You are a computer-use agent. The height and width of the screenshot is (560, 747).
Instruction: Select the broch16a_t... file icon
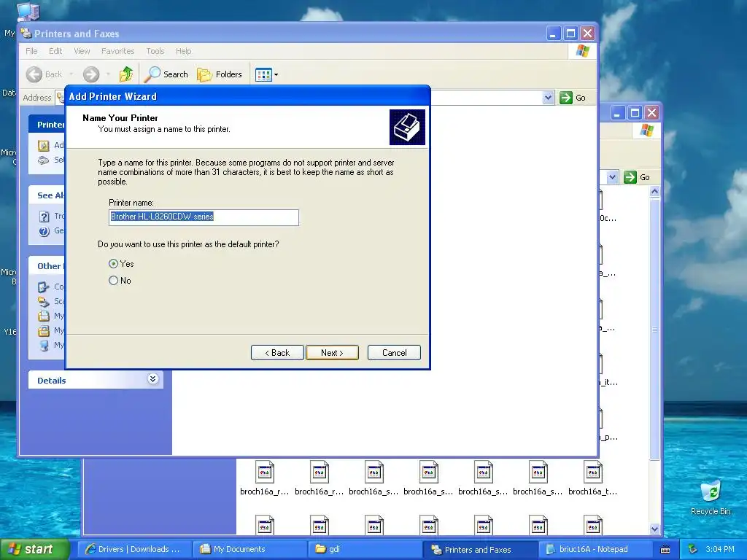coord(592,472)
